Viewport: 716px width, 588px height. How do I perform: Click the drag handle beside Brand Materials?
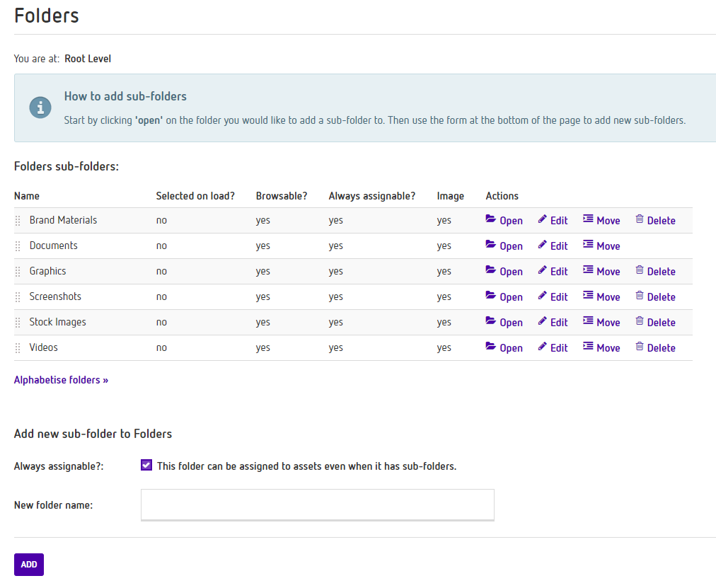18,221
